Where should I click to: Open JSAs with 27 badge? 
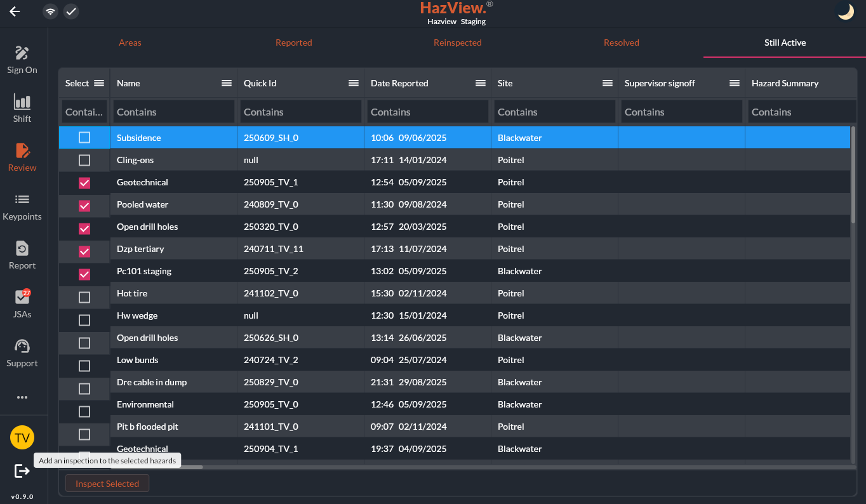22,298
